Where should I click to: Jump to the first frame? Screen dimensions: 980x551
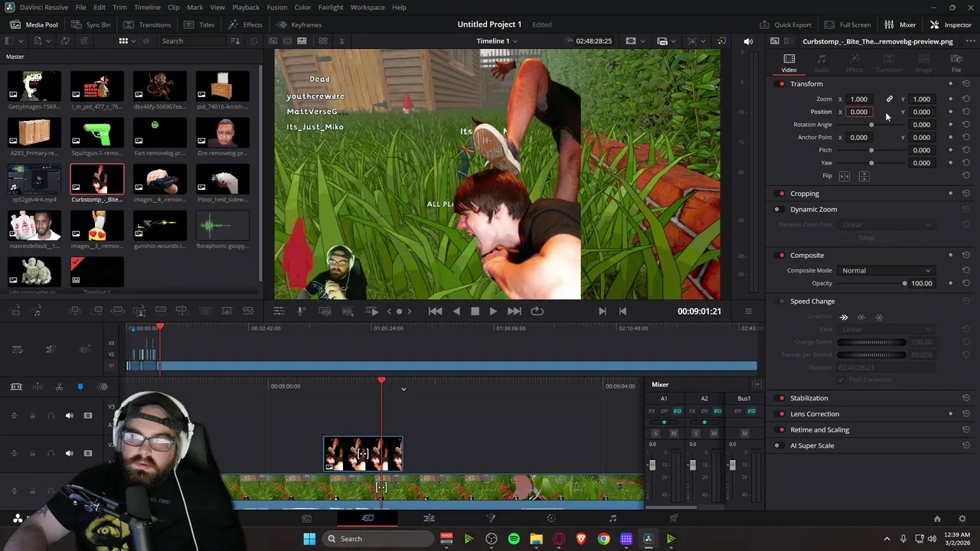pyautogui.click(x=435, y=311)
